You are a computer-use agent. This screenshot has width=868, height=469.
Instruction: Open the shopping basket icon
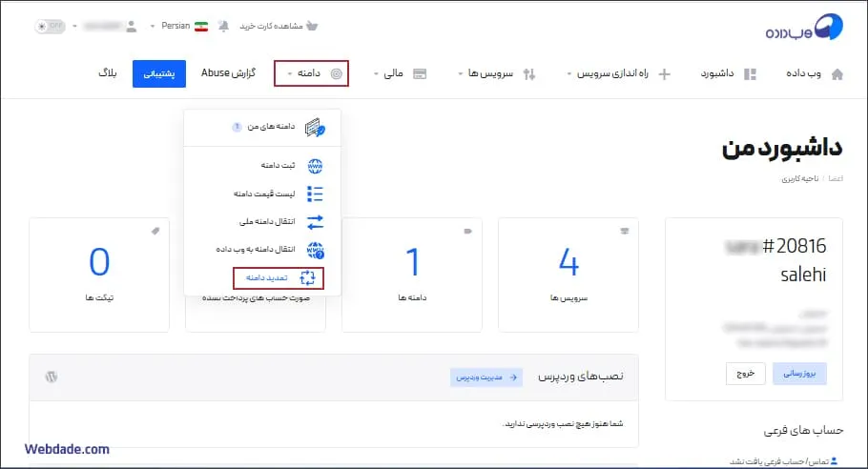pyautogui.click(x=312, y=26)
